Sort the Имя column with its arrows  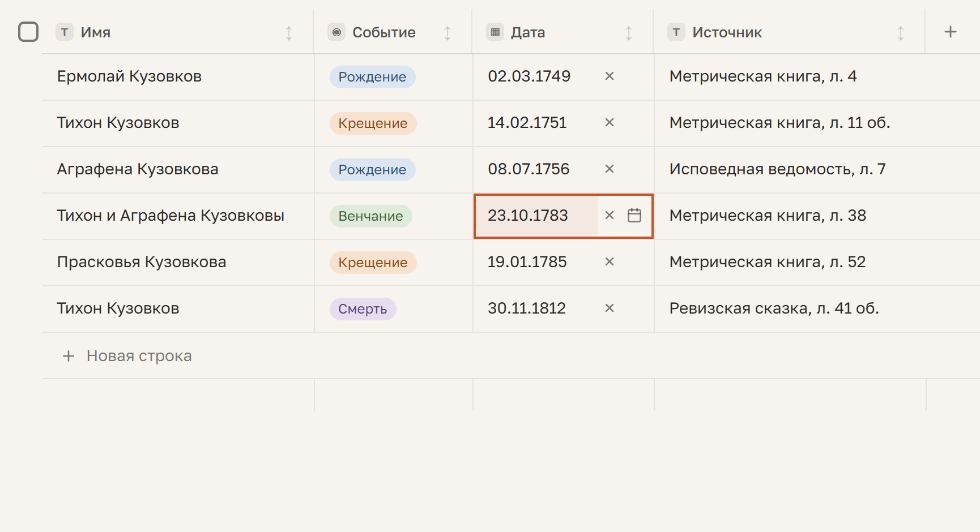pyautogui.click(x=289, y=33)
